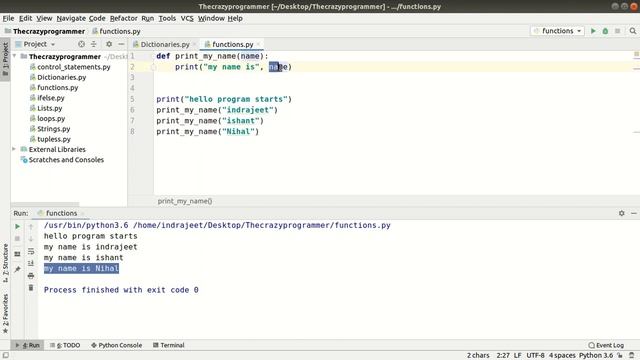
Task: Click the gray Stop button in the top toolbar
Action: (618, 31)
